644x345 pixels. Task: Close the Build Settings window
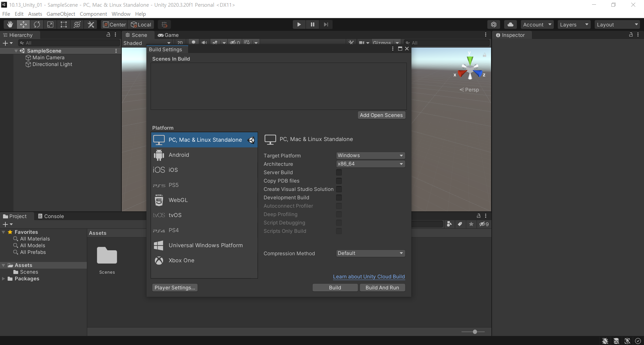click(x=407, y=49)
